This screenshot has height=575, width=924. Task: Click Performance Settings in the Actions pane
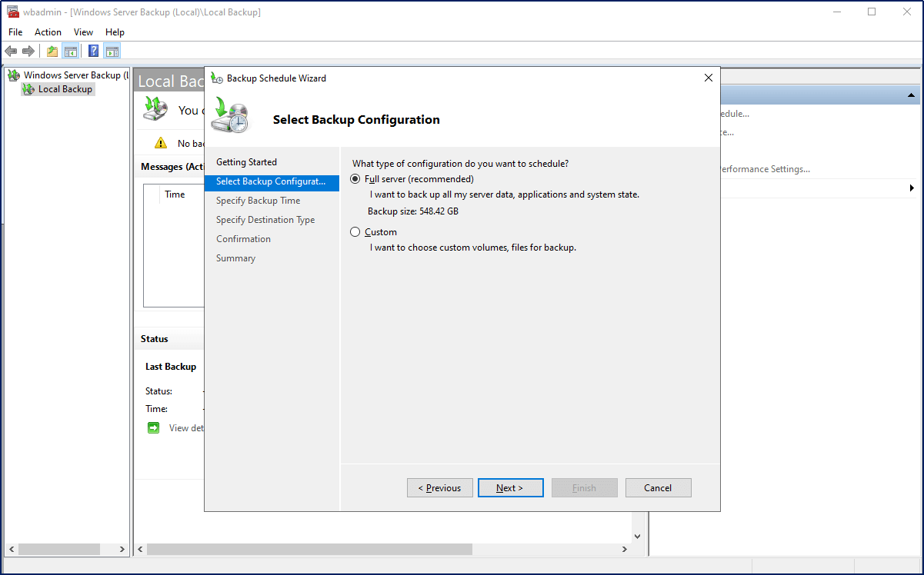point(764,169)
